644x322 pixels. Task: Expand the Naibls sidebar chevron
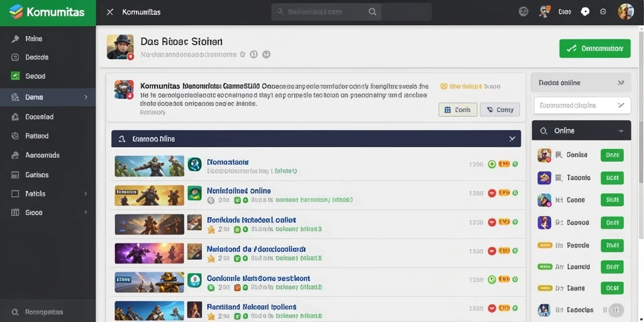point(86,194)
